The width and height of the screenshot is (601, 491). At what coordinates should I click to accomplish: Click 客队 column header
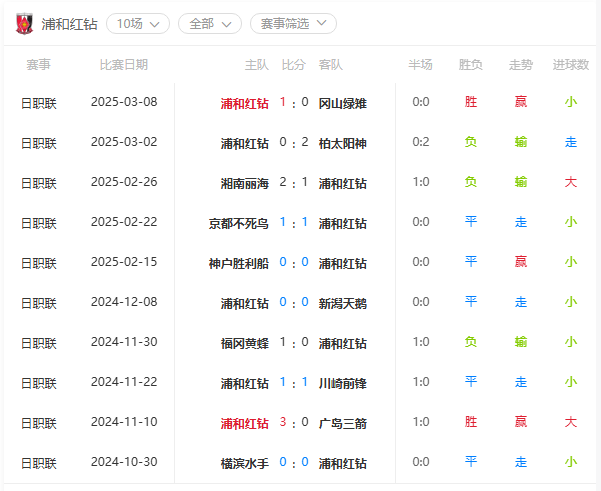330,64
